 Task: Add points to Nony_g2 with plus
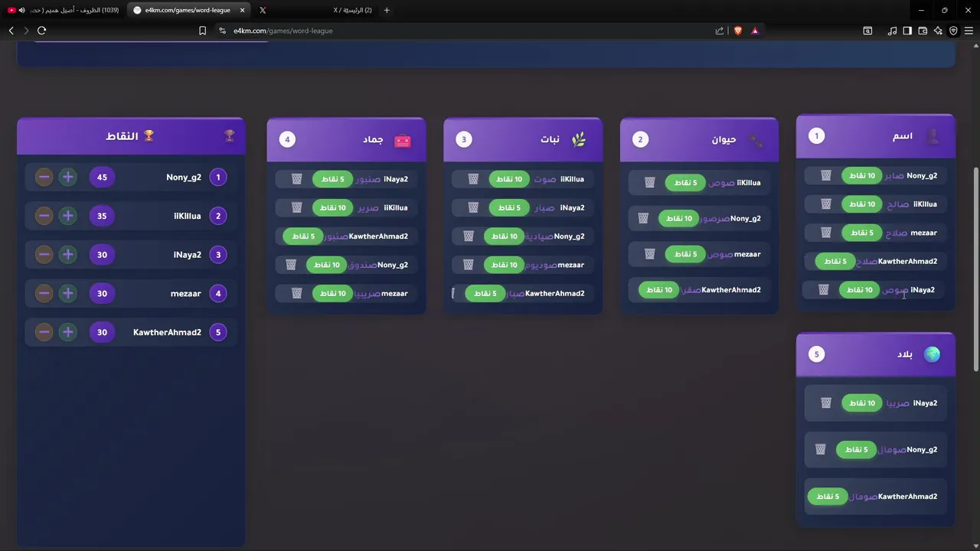click(68, 178)
